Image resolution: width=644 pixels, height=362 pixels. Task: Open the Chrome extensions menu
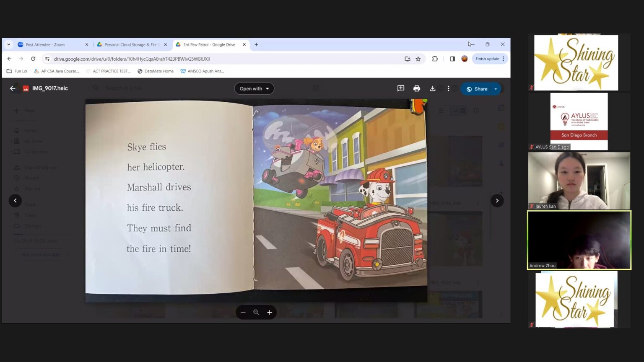[435, 59]
